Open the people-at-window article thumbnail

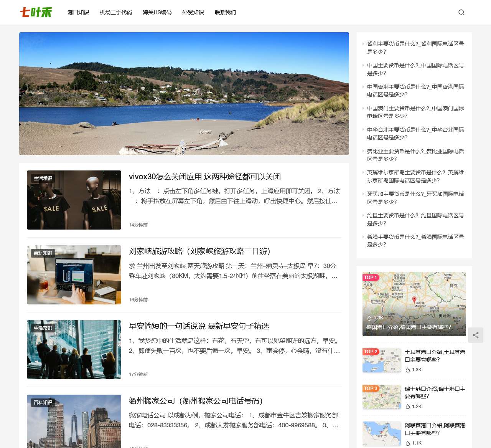[74, 349]
